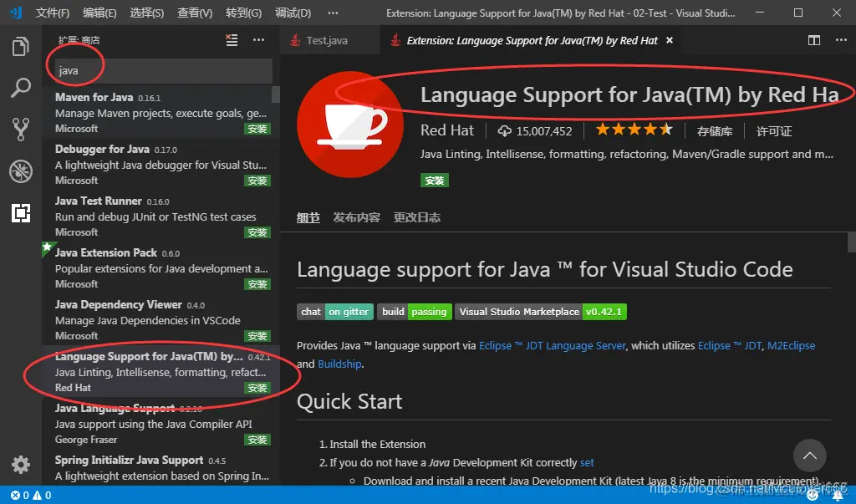Viewport: 856px width, 504px height.
Task: Open the Source Control view
Action: (x=21, y=130)
